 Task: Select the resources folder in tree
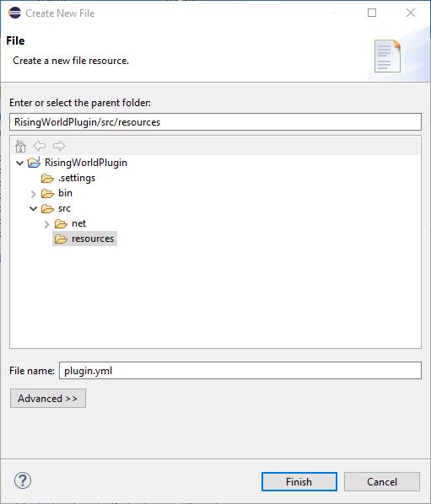point(85,239)
